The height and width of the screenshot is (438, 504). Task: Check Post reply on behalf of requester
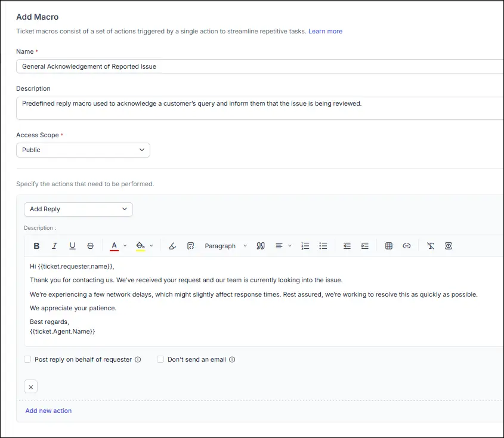(27, 359)
